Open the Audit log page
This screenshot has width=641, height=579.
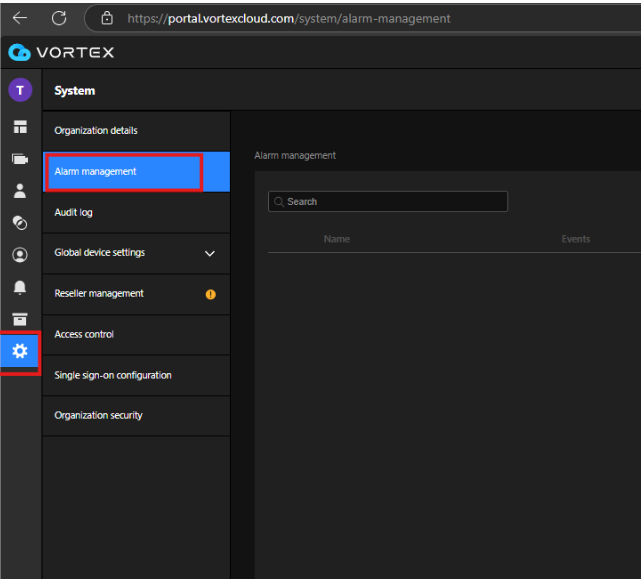point(73,213)
